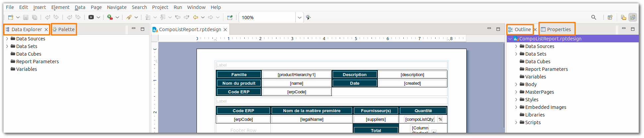The width and height of the screenshot is (644, 138).
Task: Expand Data Sets in Data Explorer
Action: click(7, 46)
